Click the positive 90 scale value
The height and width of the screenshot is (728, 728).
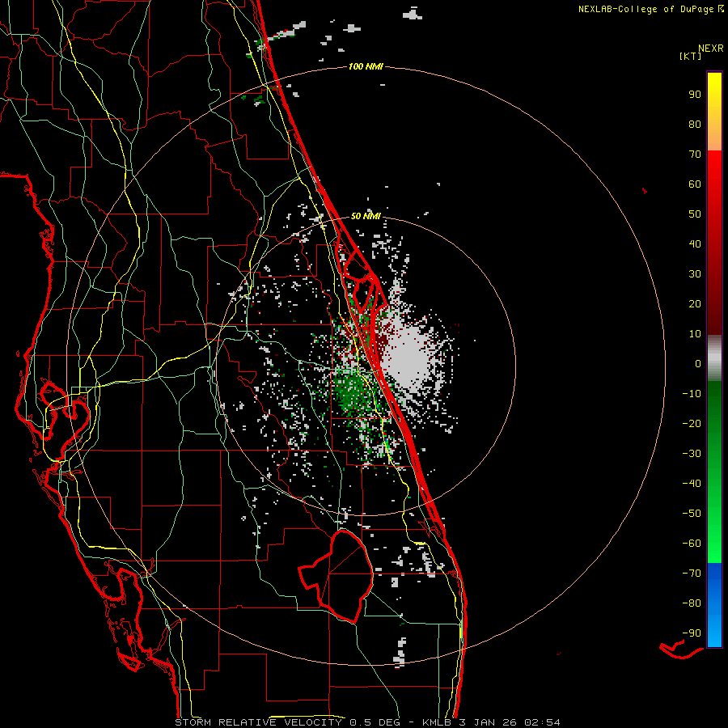(695, 95)
